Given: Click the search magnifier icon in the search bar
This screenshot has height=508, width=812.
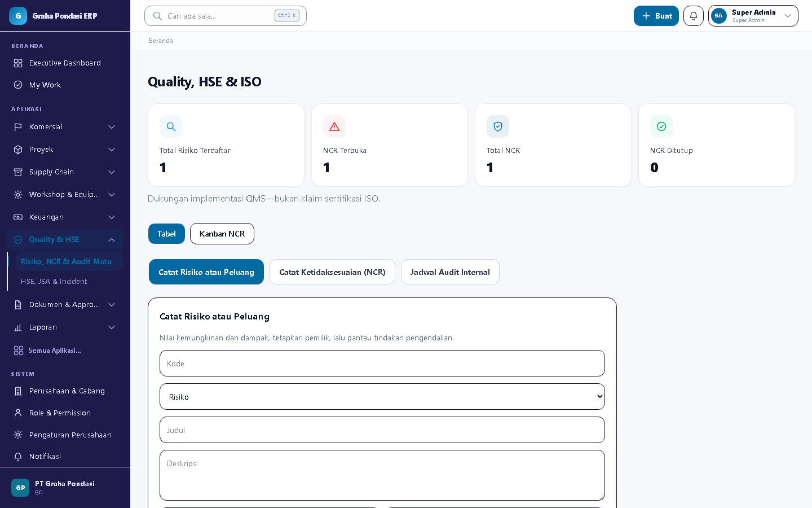Looking at the screenshot, I should coord(158,16).
